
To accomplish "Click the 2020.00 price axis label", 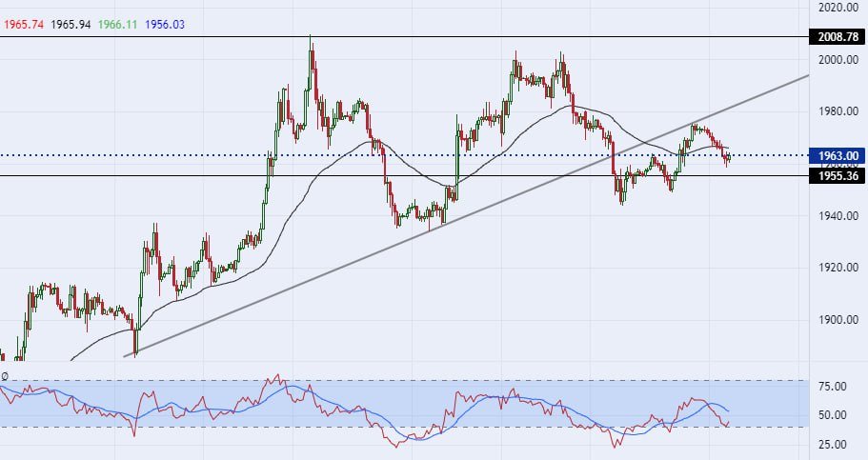I will coord(838,8).
